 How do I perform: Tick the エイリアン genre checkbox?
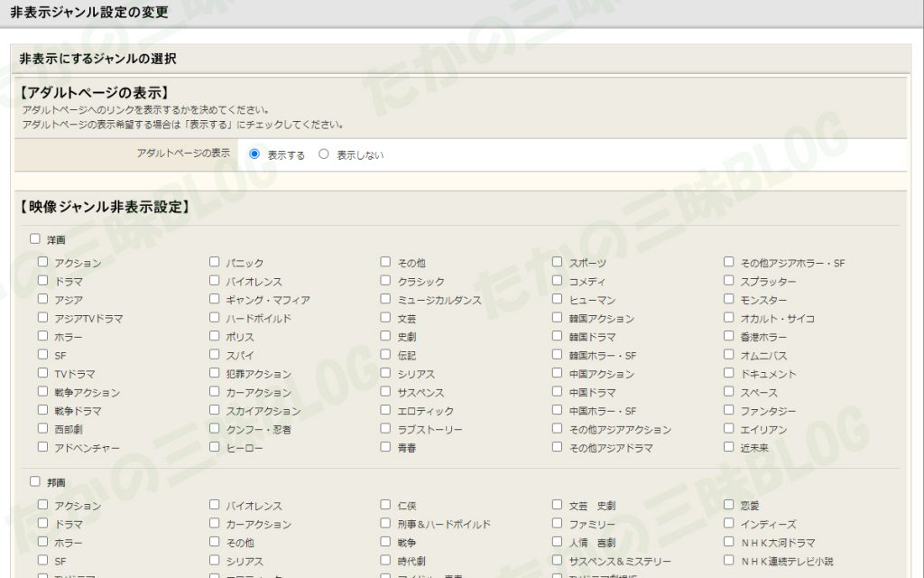pos(728,428)
